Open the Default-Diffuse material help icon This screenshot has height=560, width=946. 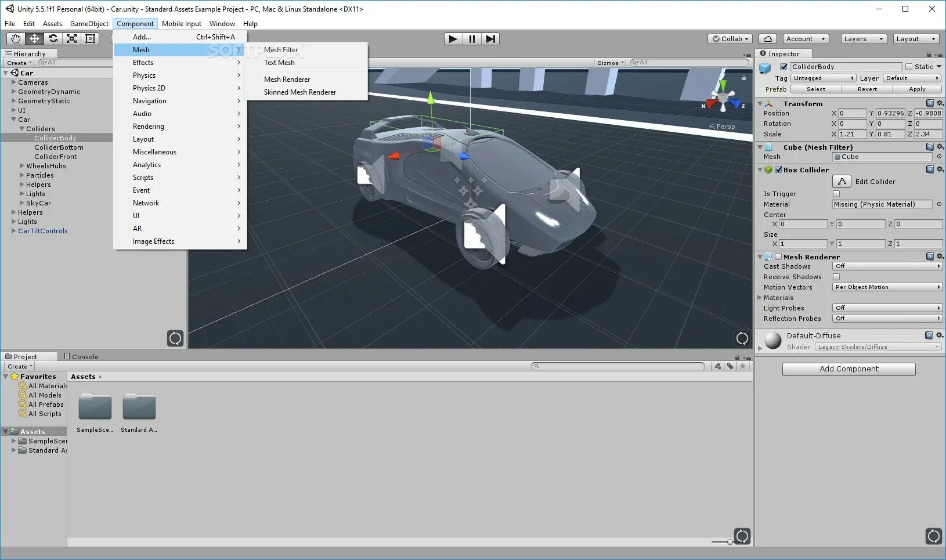pyautogui.click(x=929, y=335)
